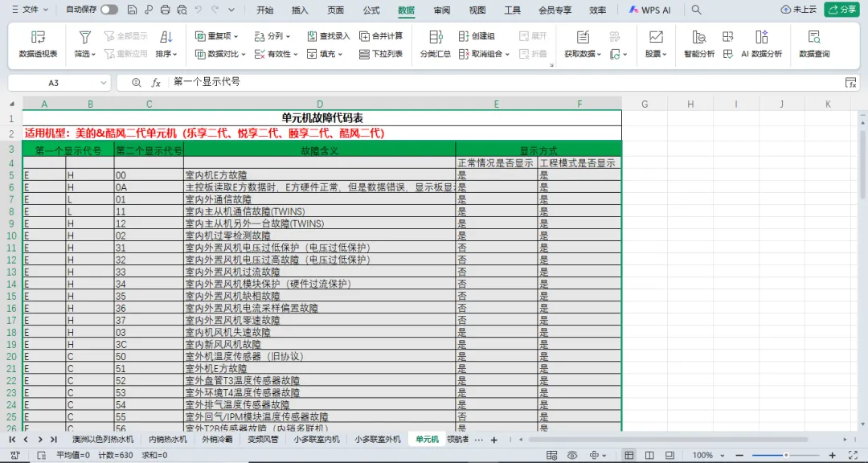
Task: Click the 智能分析 icon
Action: click(x=699, y=38)
